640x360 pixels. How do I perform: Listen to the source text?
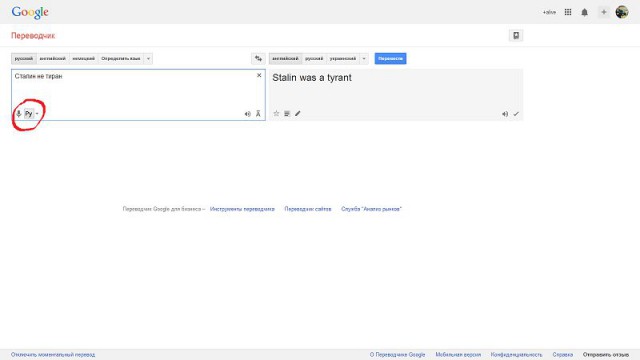pyautogui.click(x=247, y=114)
